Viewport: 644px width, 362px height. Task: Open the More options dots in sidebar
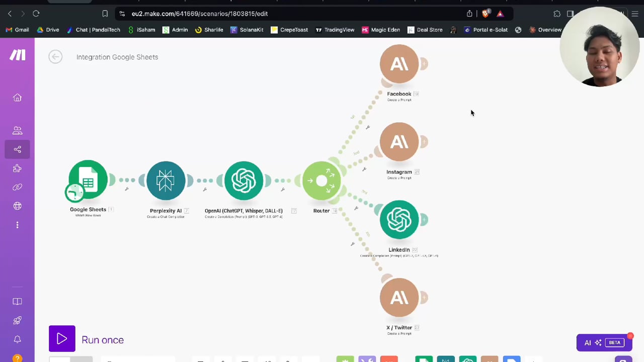(x=17, y=225)
